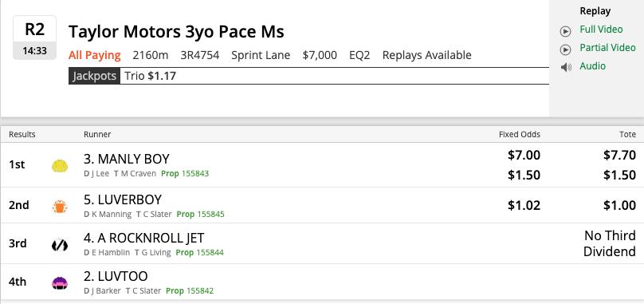Select the R2 14:33 race badge
The width and height of the screenshot is (644, 304).
pyautogui.click(x=34, y=38)
